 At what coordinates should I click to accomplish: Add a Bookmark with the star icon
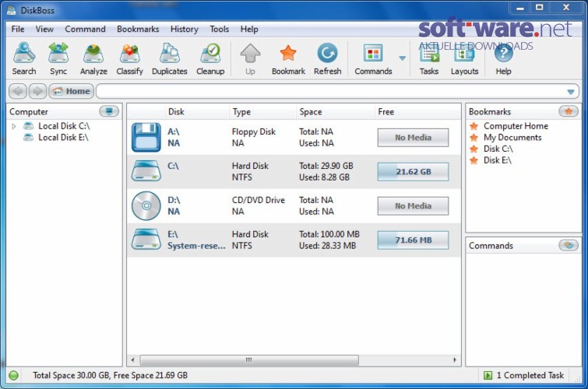288,59
